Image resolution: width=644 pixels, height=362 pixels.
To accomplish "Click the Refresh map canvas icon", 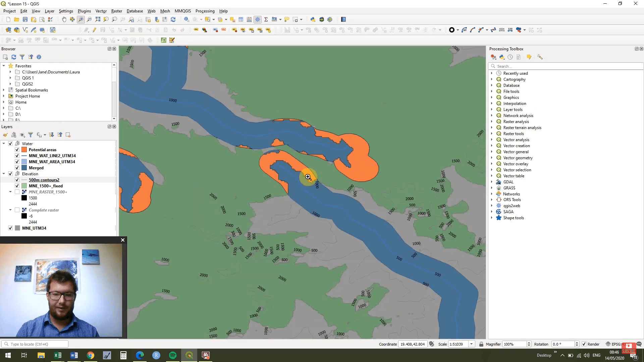I will 173,19.
